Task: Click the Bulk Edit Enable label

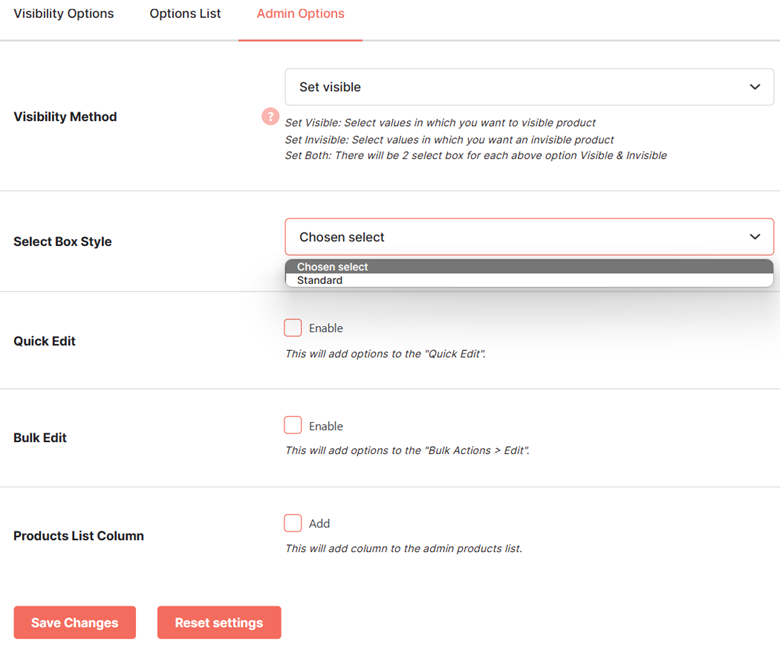Action: 326,426
